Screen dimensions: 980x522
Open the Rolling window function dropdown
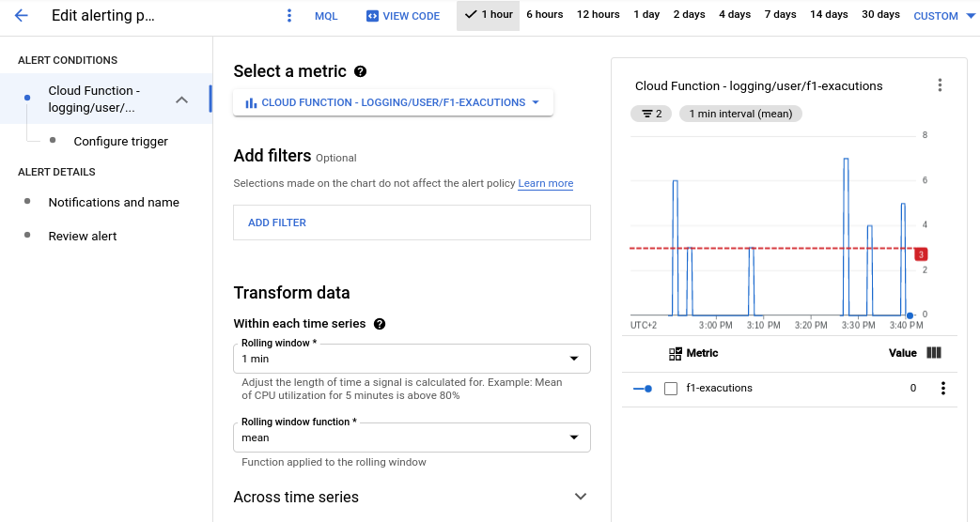[x=412, y=438]
